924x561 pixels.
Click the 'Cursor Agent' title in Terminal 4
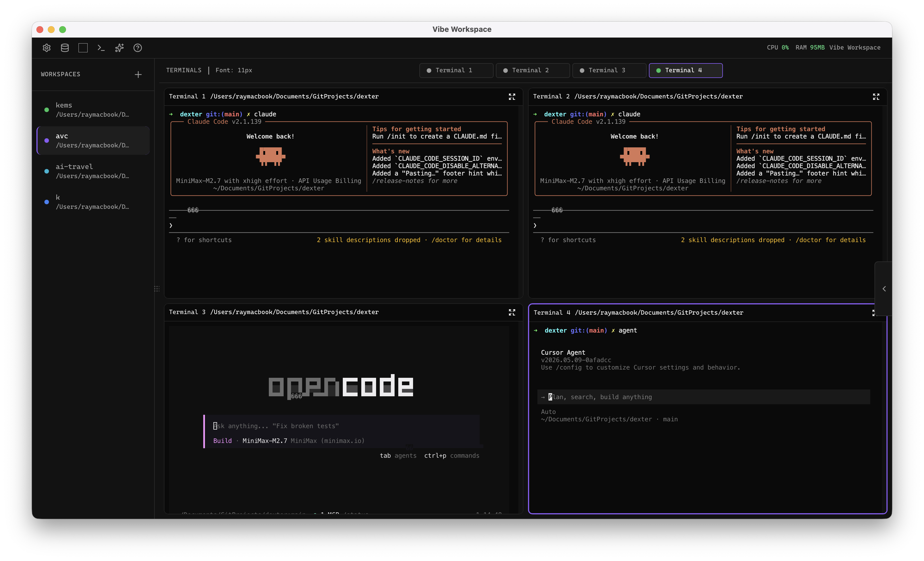[563, 352]
